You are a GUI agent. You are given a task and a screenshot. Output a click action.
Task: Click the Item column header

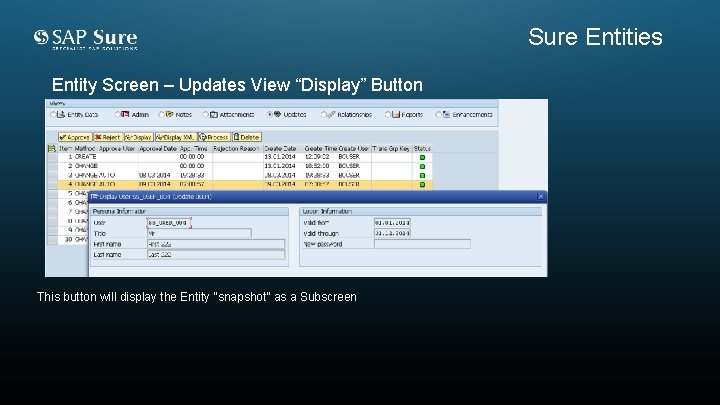66,148
